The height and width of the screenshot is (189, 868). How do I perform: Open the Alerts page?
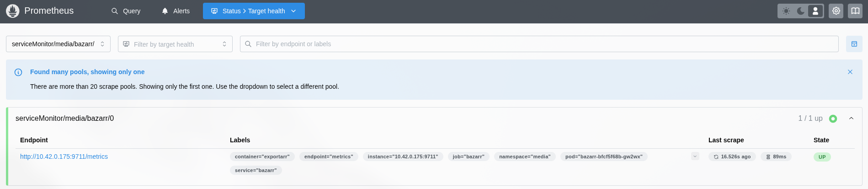pos(176,11)
